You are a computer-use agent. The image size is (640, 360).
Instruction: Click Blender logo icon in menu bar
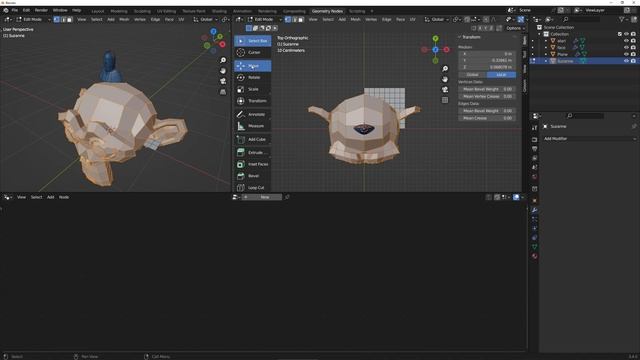point(6,10)
